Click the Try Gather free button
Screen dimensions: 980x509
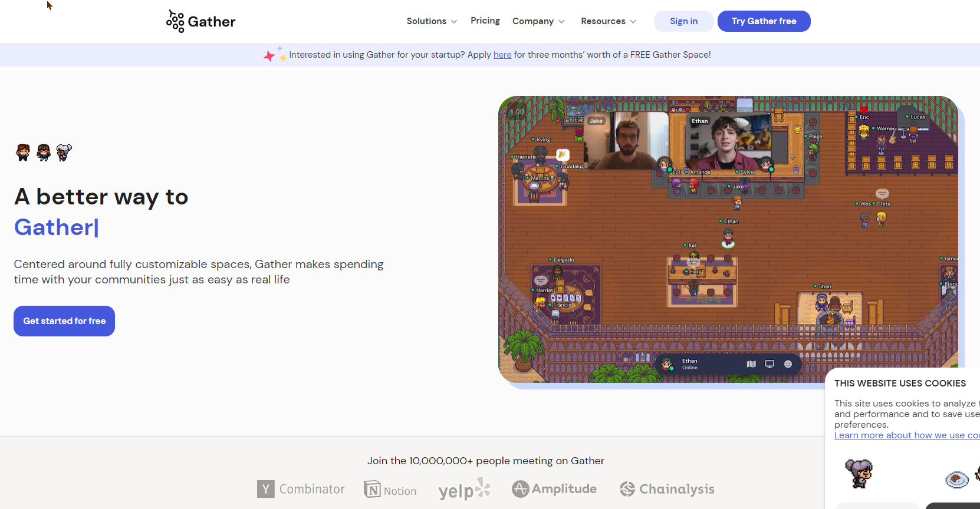tap(764, 21)
